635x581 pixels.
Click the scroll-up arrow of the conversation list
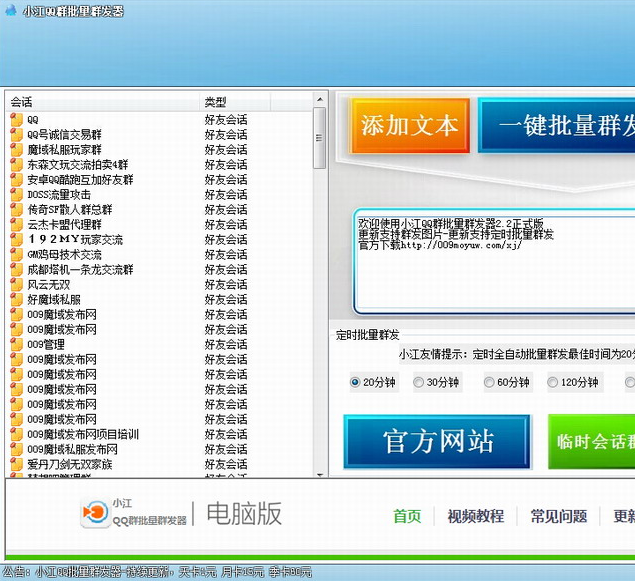click(320, 99)
